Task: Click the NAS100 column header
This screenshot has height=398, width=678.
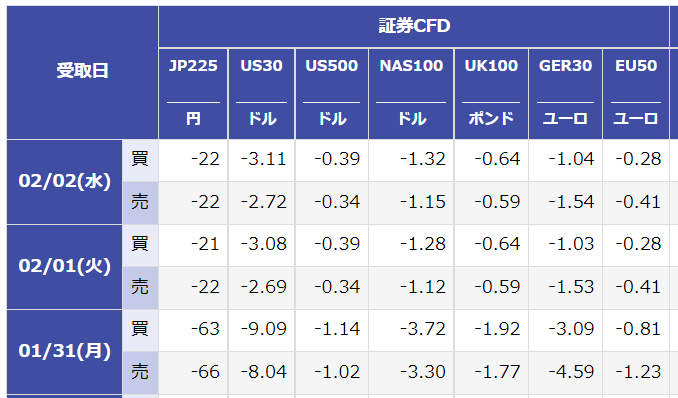Action: click(411, 94)
